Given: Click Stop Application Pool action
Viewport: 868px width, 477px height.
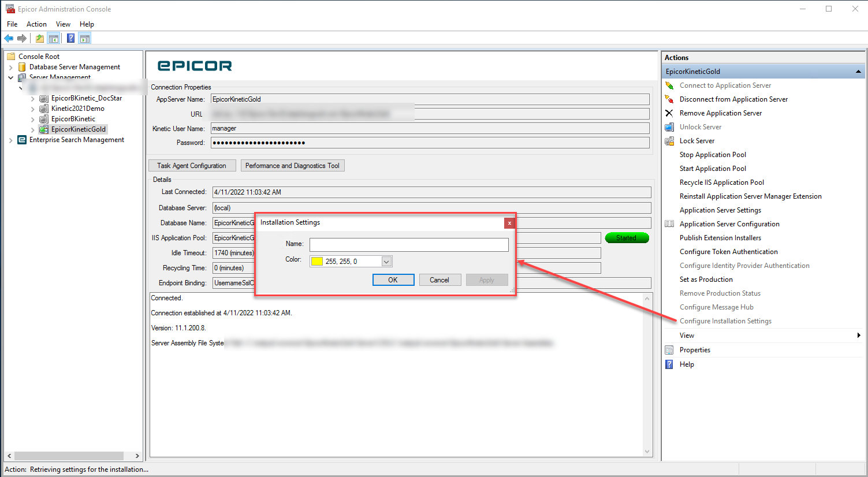Looking at the screenshot, I should (713, 155).
